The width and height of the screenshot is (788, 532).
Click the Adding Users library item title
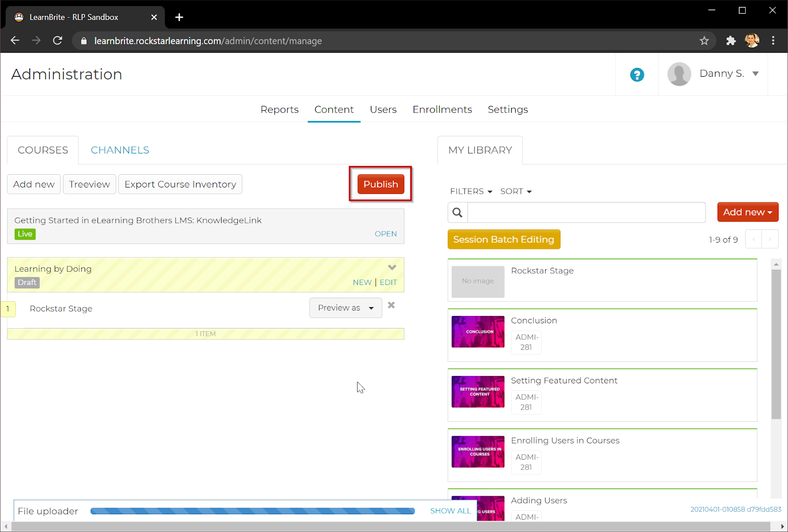539,501
